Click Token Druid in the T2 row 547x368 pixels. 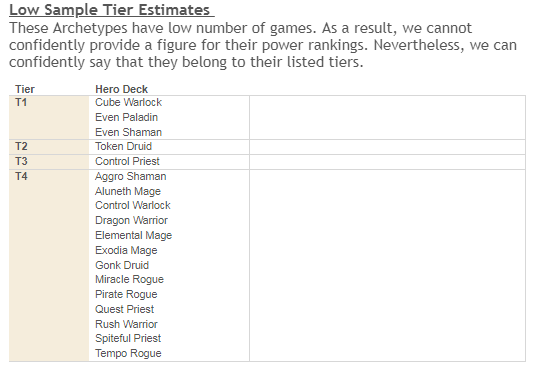point(123,146)
